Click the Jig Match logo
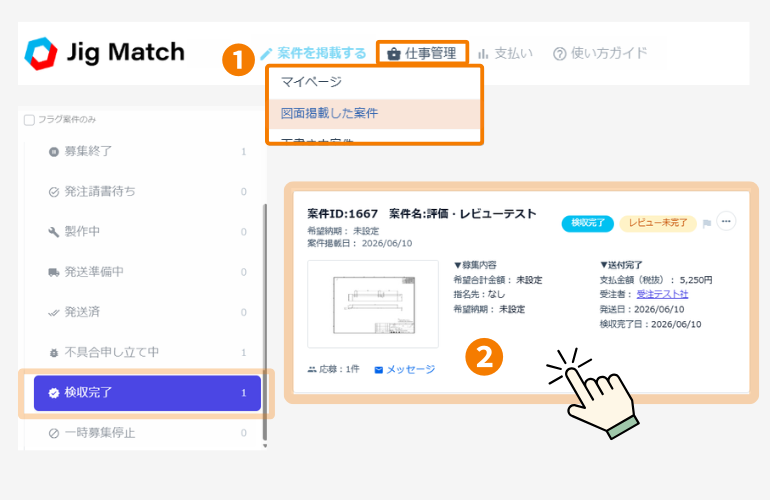 coord(105,53)
